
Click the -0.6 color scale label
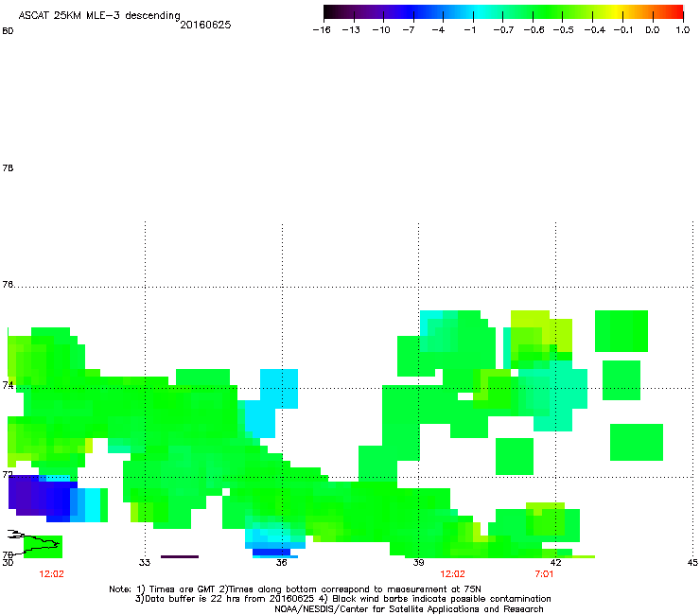coord(534,30)
